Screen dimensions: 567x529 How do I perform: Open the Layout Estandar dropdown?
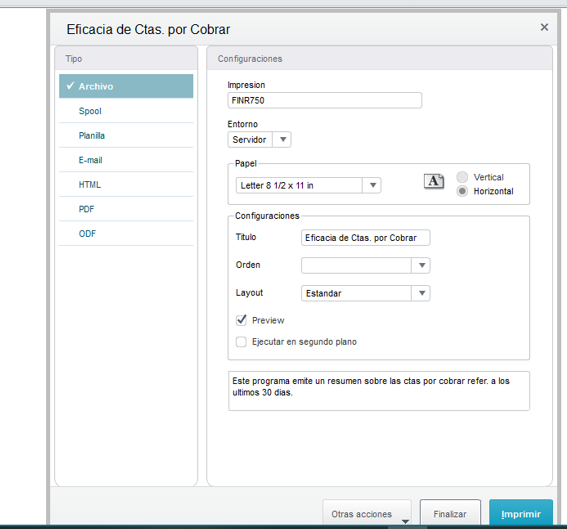click(422, 293)
